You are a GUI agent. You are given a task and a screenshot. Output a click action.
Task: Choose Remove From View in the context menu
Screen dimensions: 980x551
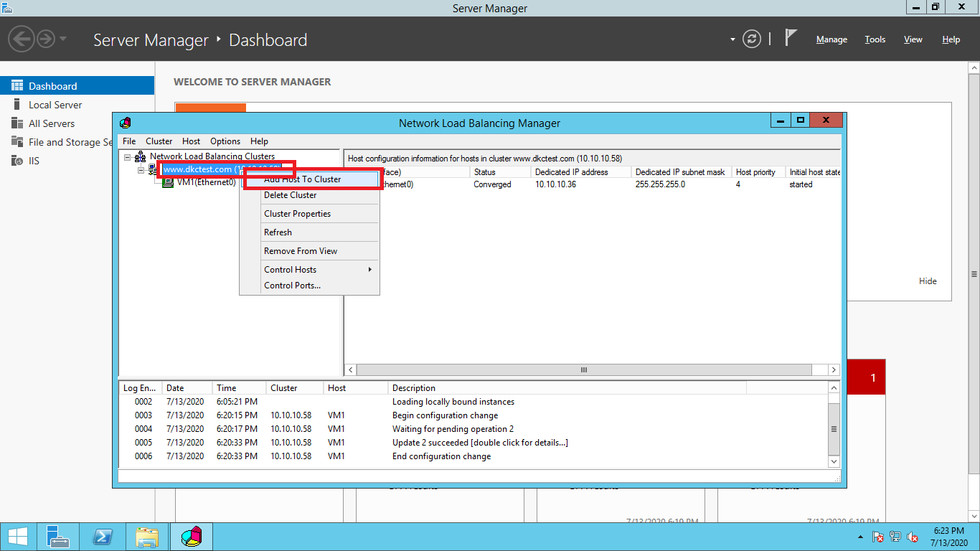[309, 251]
